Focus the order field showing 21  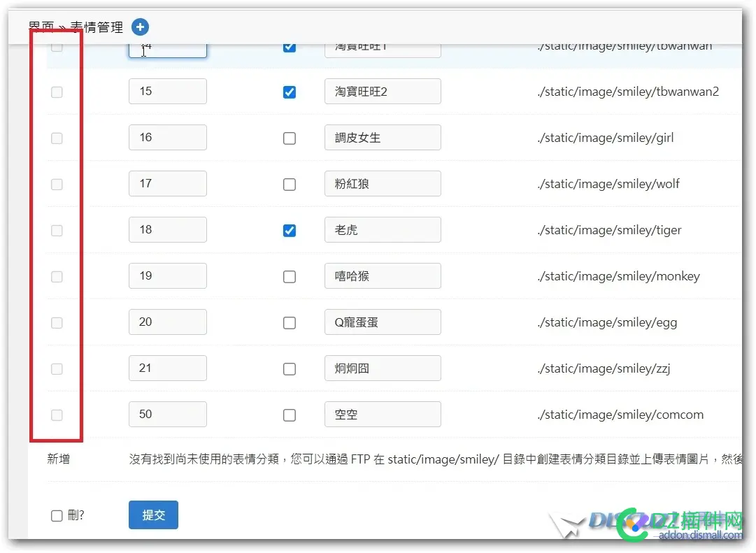pos(168,368)
